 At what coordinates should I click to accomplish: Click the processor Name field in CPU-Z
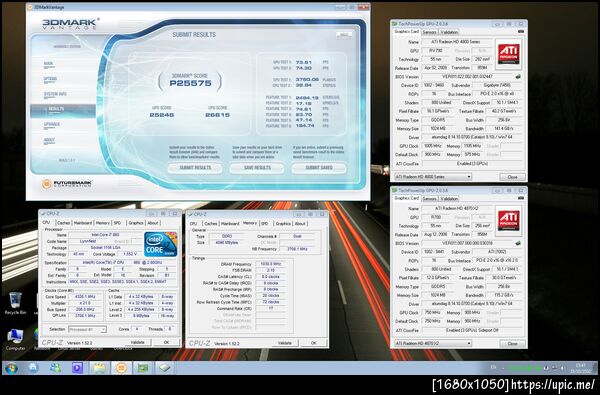tap(105, 235)
